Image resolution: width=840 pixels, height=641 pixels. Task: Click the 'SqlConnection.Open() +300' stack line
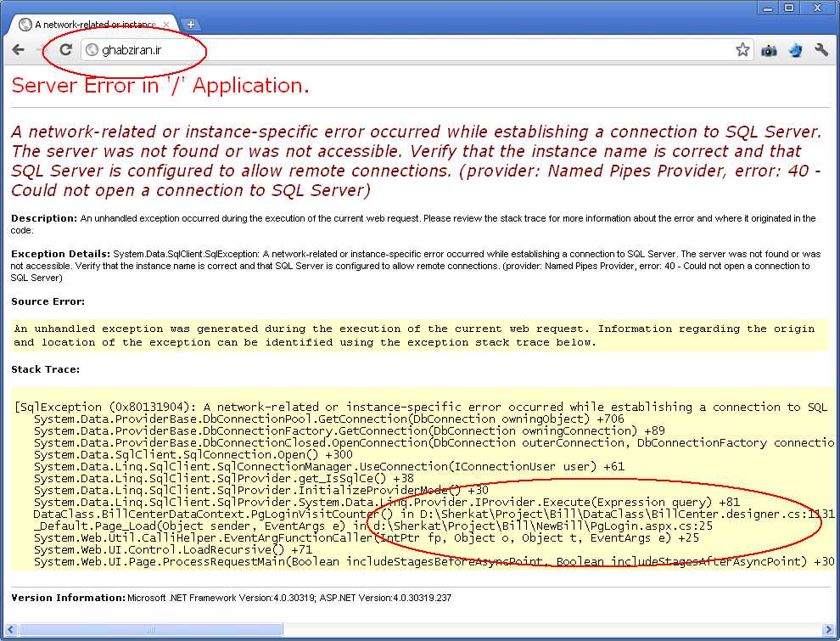(193, 454)
